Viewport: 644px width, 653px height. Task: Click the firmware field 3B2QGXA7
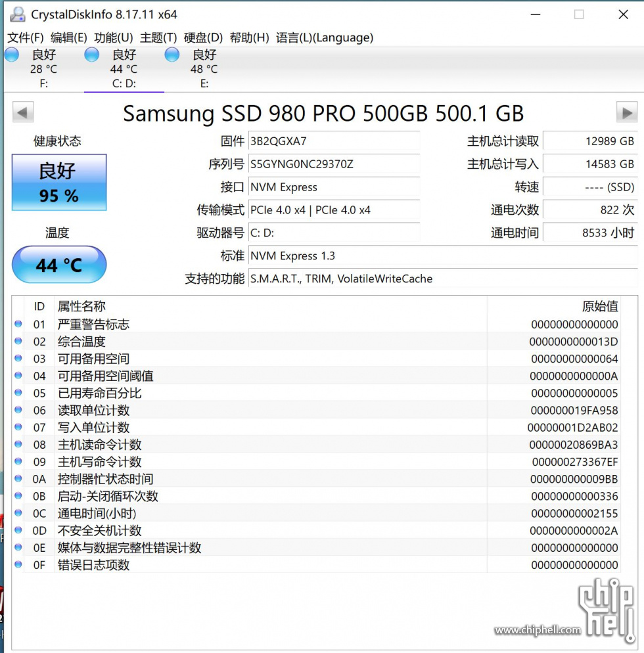334,141
